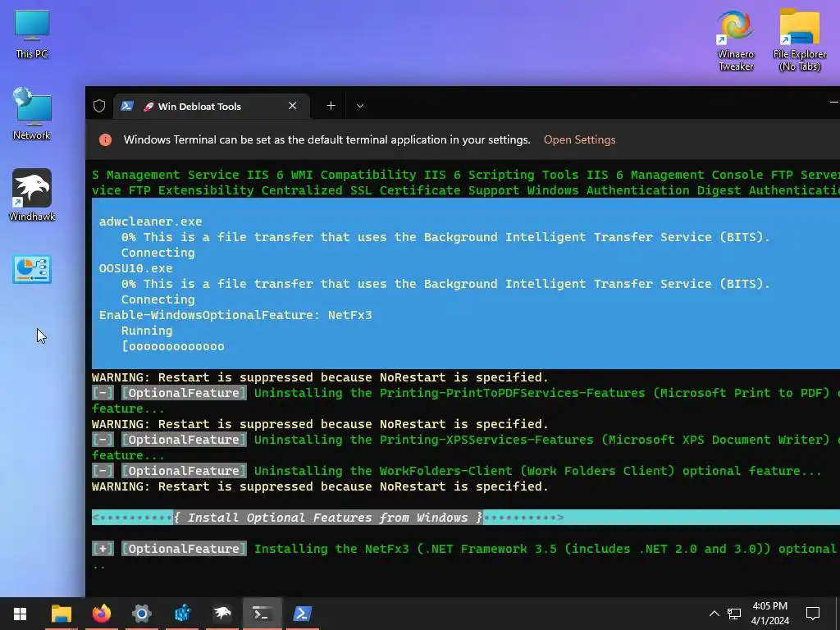Open File Explorer (No Tabs) shortcut
This screenshot has height=630, width=840.
pyautogui.click(x=799, y=39)
